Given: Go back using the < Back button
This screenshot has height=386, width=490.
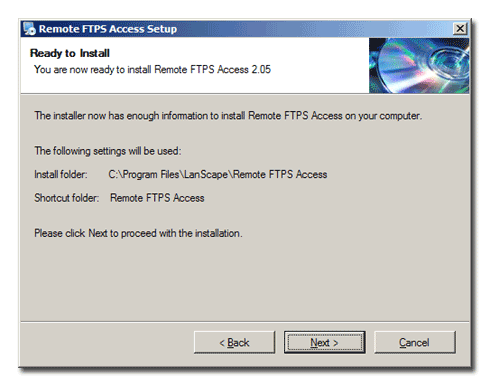Looking at the screenshot, I should (x=234, y=342).
